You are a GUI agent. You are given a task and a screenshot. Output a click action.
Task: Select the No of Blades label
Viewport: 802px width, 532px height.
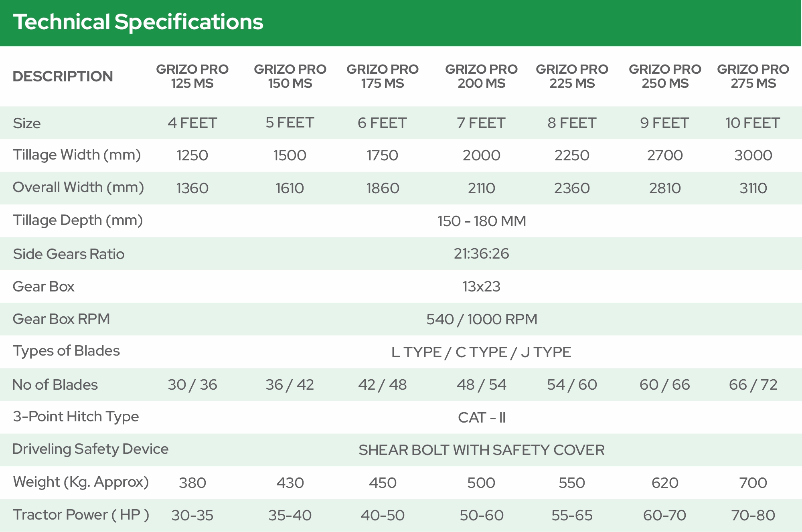click(x=55, y=384)
